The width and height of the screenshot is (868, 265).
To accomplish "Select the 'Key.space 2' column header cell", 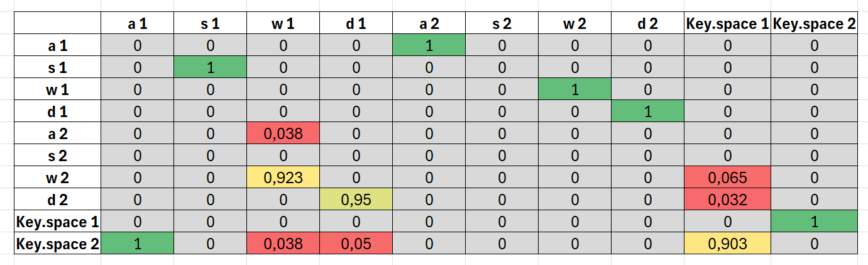I will tap(815, 24).
